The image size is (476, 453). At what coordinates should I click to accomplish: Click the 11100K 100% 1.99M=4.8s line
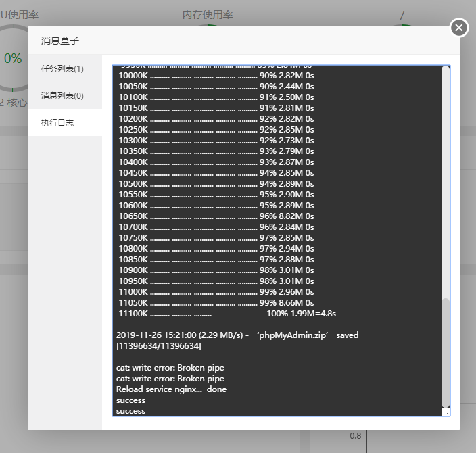[227, 313]
